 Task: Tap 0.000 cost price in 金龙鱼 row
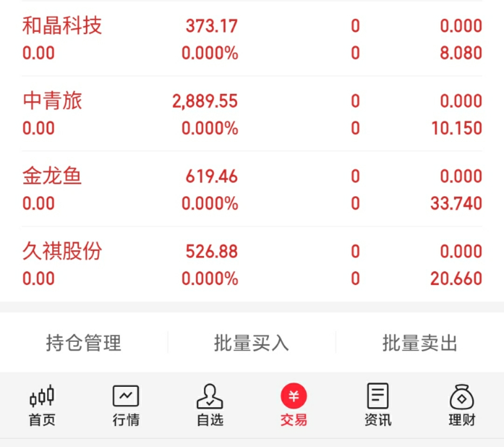[x=461, y=177]
